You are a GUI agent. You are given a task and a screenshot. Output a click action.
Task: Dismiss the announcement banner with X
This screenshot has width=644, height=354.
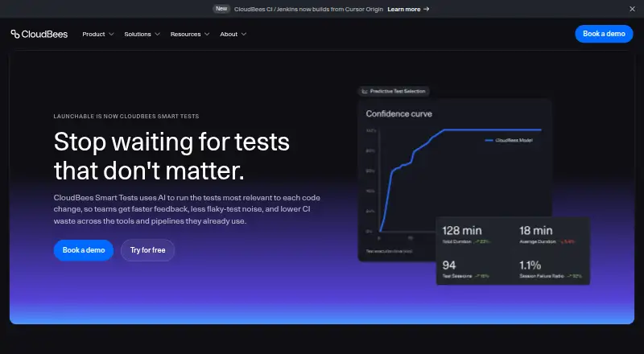[632, 9]
